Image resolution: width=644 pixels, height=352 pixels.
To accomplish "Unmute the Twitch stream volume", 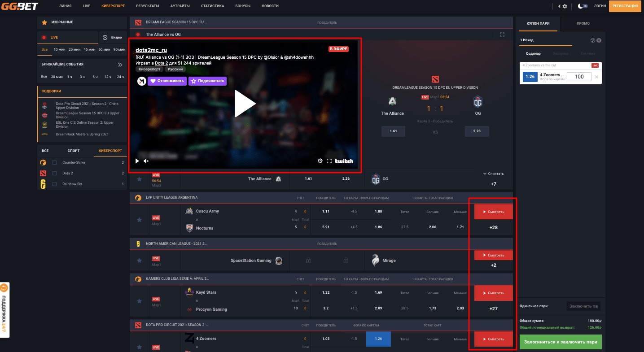I will coord(146,161).
